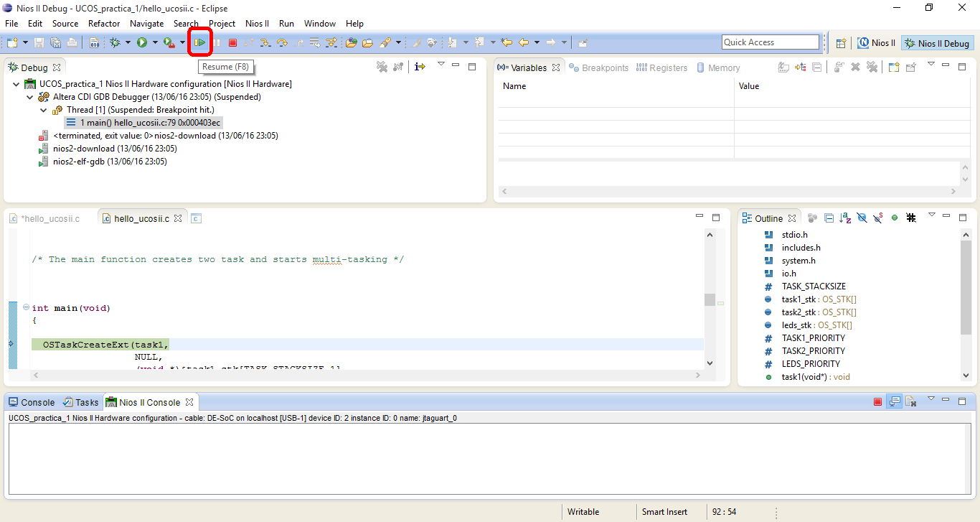Click the Step Over icon
Image resolution: width=980 pixels, height=522 pixels.
(282, 43)
